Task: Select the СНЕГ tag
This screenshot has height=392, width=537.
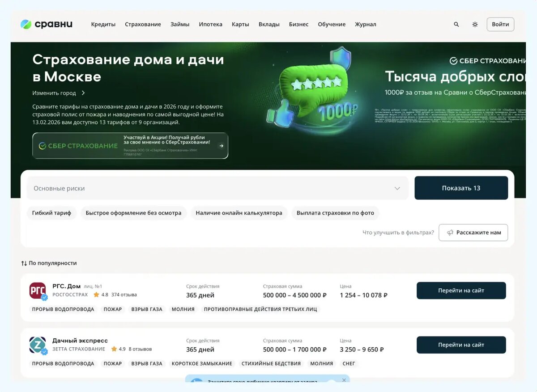Action: point(349,364)
